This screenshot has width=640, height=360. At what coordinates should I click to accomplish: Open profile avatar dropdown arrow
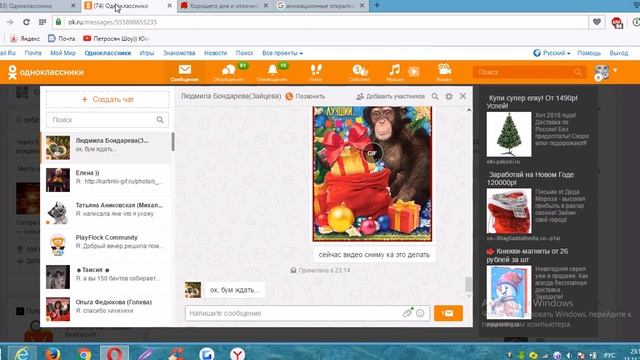point(615,70)
